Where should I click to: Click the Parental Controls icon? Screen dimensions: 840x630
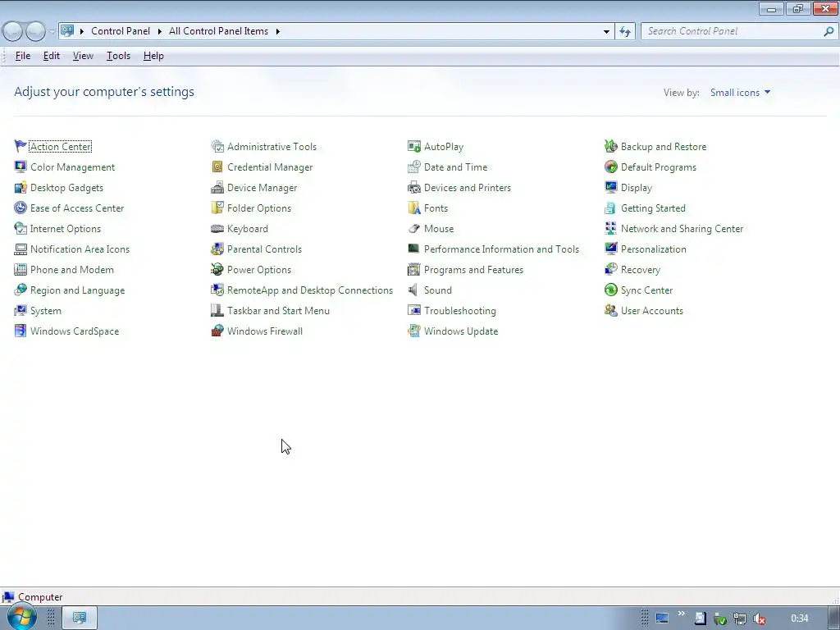(x=217, y=249)
